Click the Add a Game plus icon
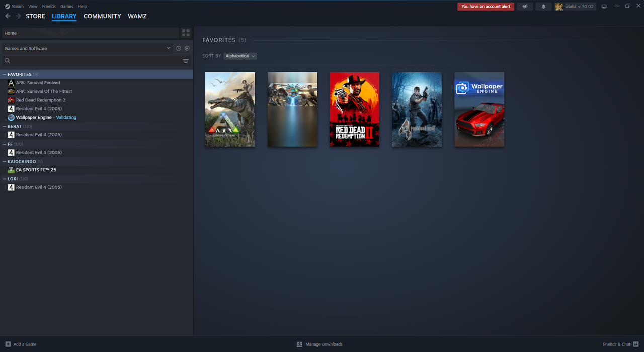644x352 pixels. click(8, 344)
